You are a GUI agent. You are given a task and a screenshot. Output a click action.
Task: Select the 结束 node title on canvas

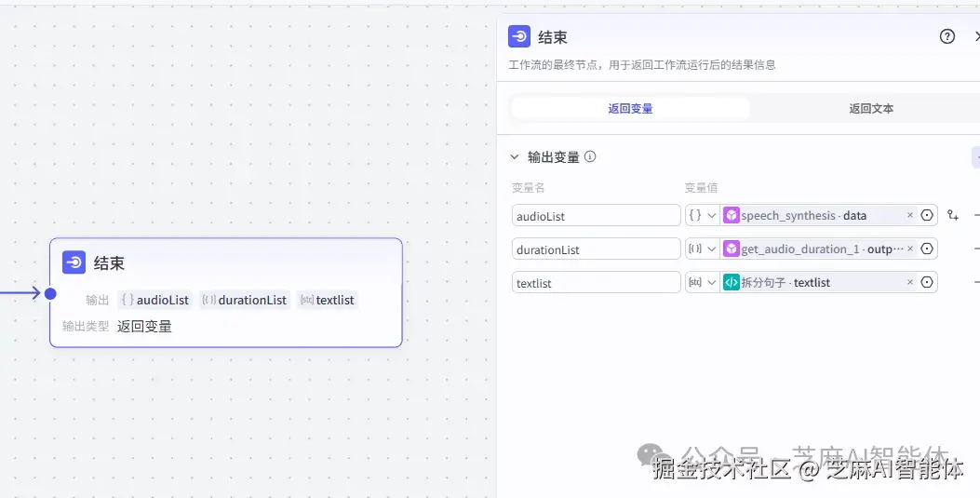110,263
